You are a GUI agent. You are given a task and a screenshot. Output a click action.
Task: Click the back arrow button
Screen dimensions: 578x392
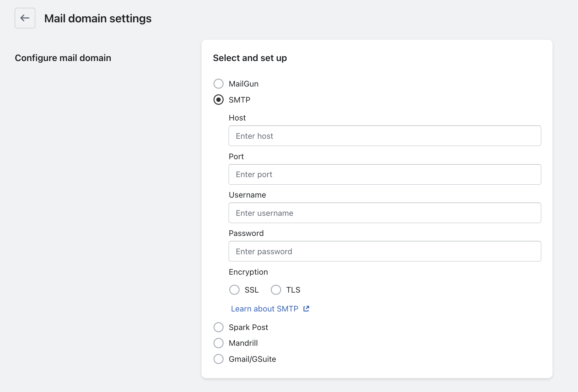pyautogui.click(x=25, y=18)
